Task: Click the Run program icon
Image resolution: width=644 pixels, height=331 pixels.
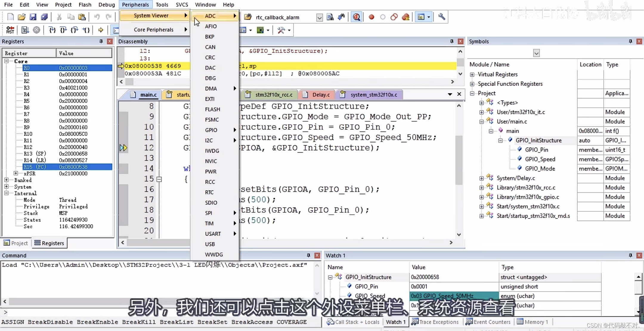Action: click(x=25, y=30)
